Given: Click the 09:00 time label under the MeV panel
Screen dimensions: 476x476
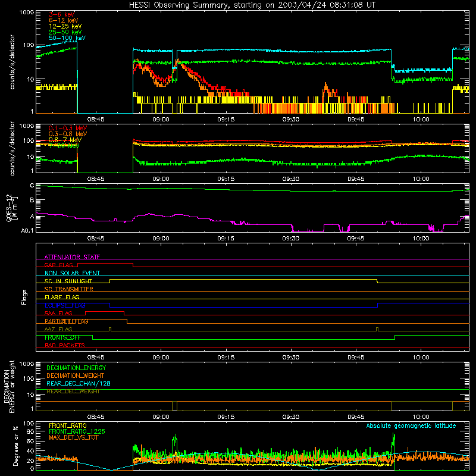Looking at the screenshot, I should [161, 179].
